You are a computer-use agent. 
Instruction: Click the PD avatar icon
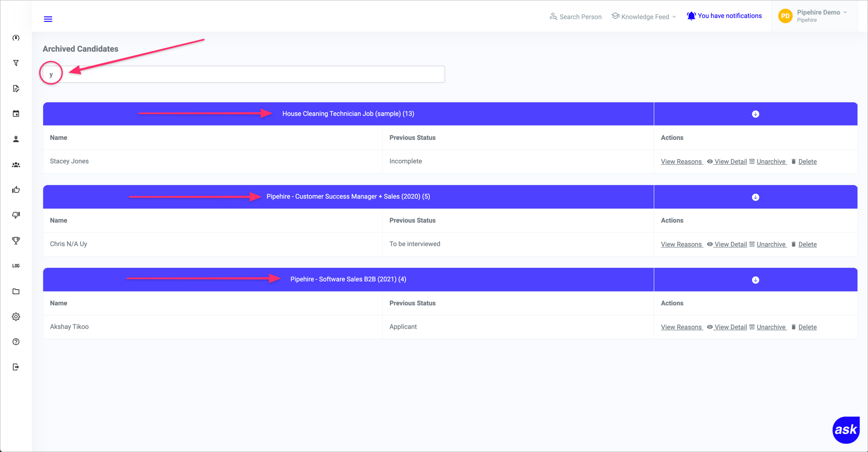click(786, 16)
